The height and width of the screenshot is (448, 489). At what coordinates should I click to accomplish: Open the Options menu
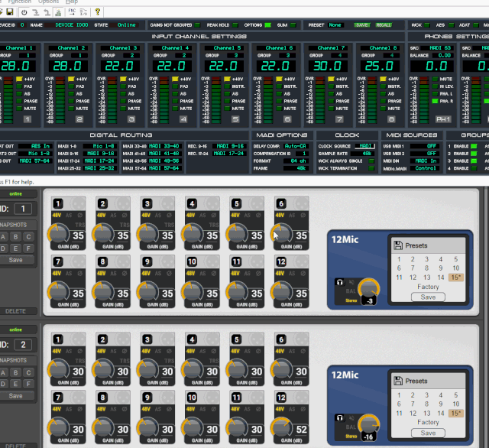(x=48, y=2)
